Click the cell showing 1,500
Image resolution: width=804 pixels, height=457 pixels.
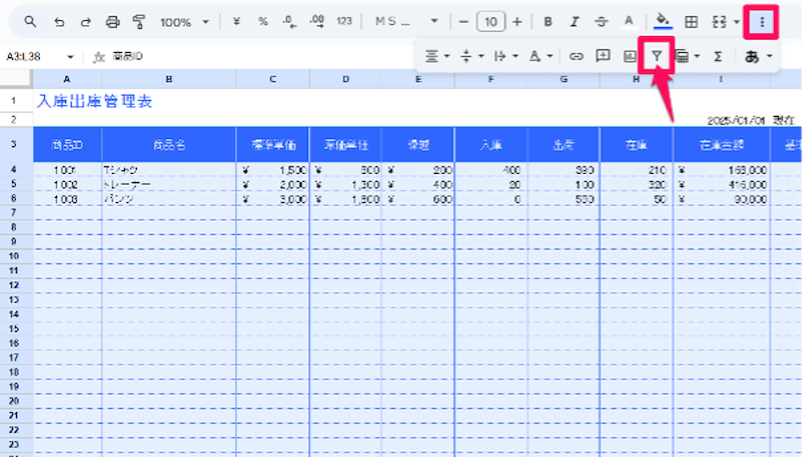[272, 170]
